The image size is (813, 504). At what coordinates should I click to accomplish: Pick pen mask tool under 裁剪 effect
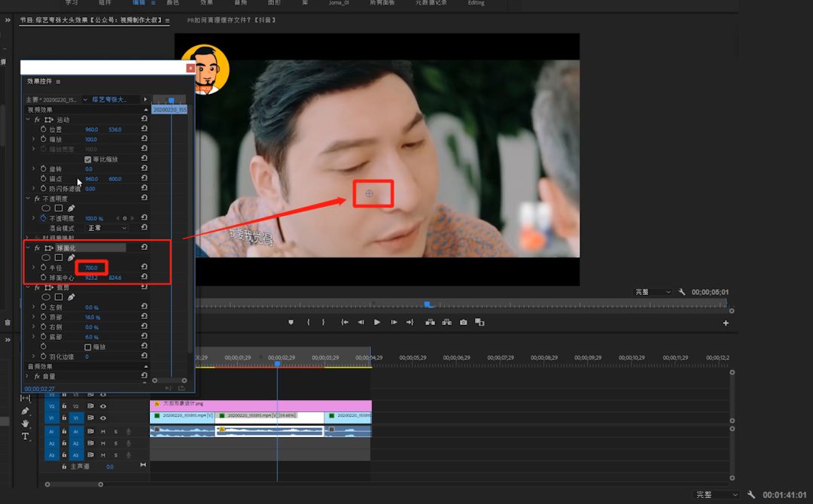[71, 297]
